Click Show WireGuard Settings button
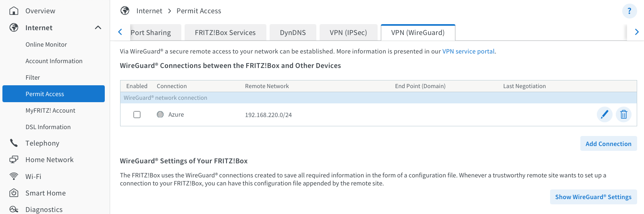Image resolution: width=644 pixels, height=214 pixels. click(593, 197)
